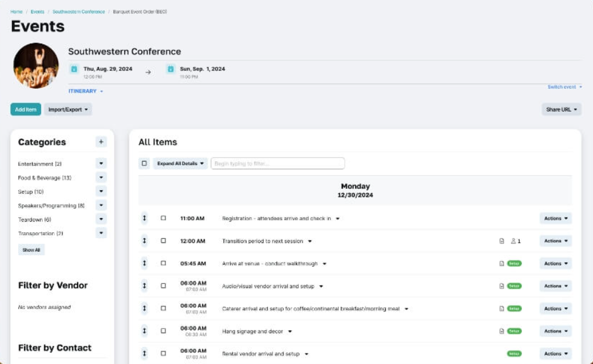Click the event profile thumbnail image

(36, 66)
